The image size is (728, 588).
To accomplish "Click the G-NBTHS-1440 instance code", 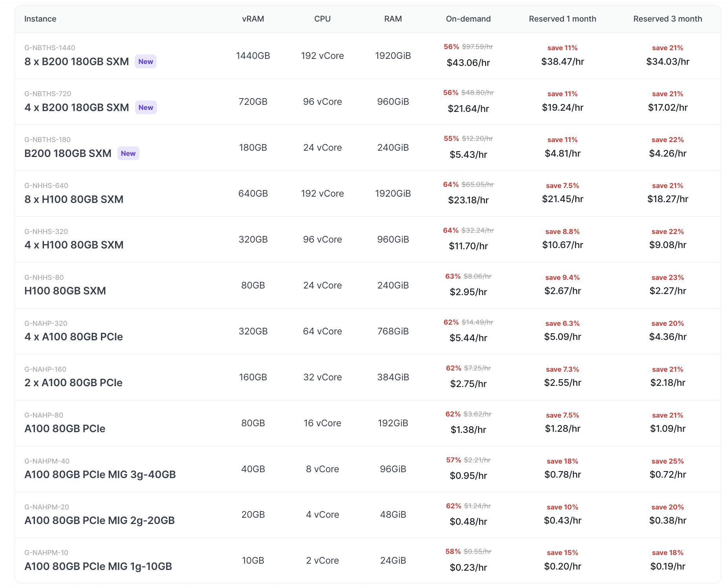I will pyautogui.click(x=50, y=48).
